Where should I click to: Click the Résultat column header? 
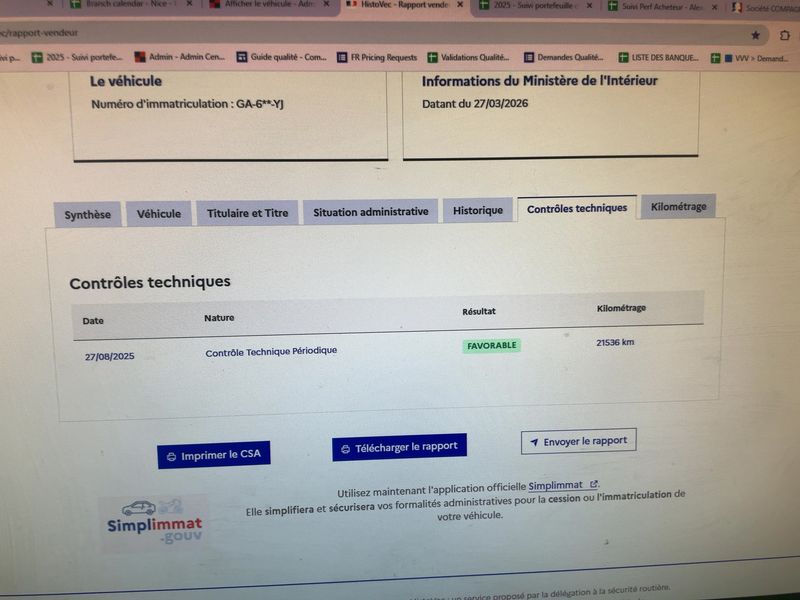[479, 311]
